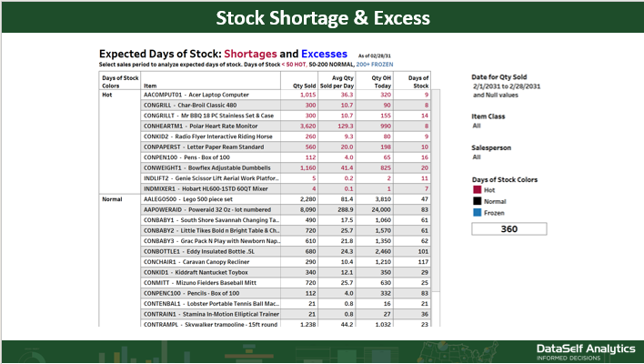This screenshot has height=364, width=644.
Task: Open the Date for Qty Sold range filter
Action: click(507, 90)
